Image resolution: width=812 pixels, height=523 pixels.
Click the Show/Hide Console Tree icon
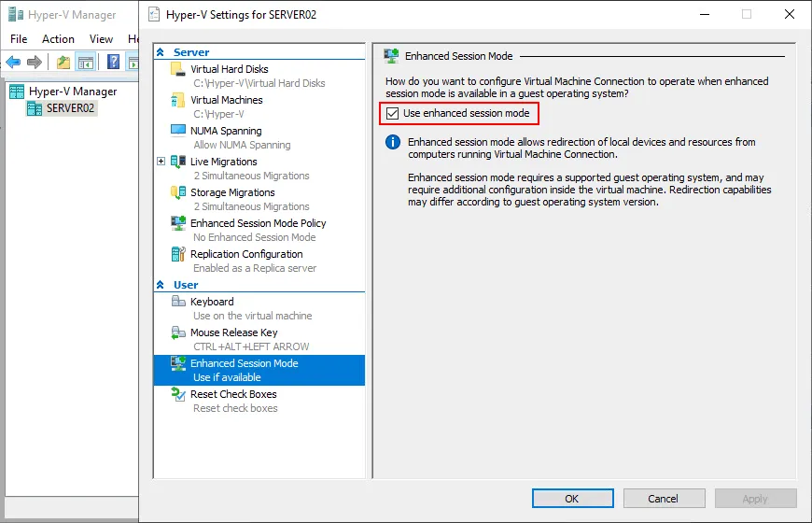point(86,63)
